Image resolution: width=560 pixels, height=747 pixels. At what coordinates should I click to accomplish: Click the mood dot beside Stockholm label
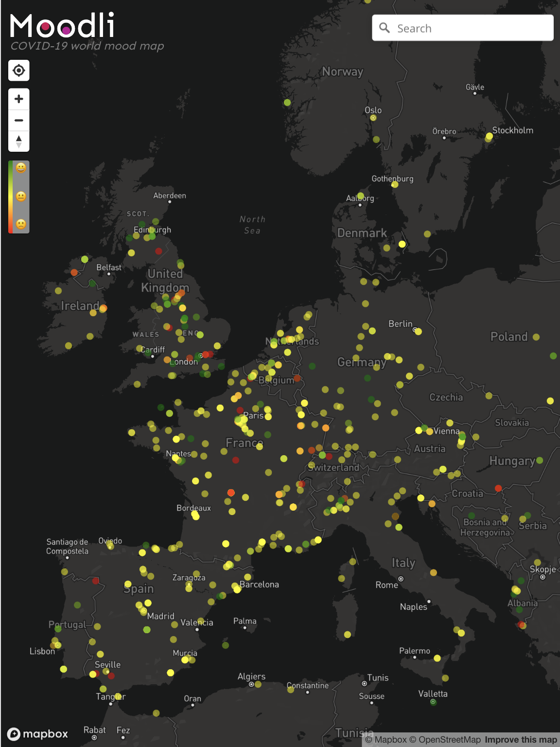pos(489,137)
